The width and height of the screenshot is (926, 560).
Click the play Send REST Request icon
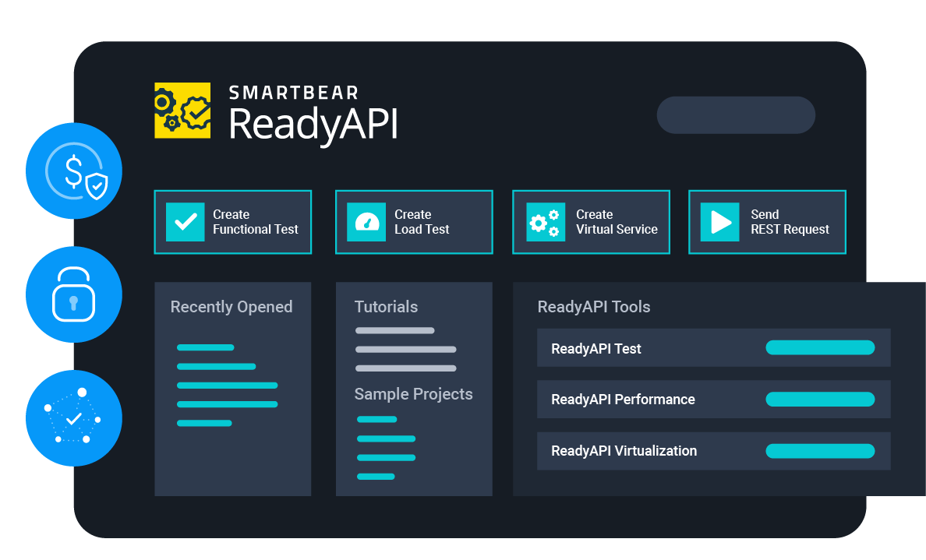(719, 222)
